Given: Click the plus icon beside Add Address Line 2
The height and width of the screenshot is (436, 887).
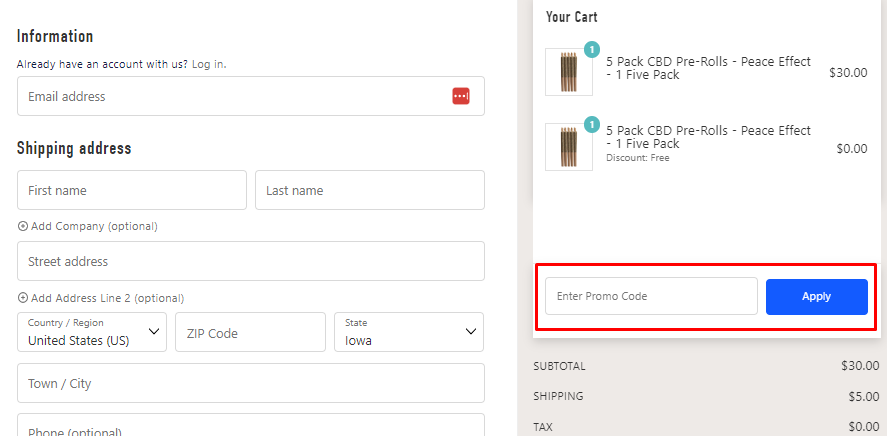Looking at the screenshot, I should pyautogui.click(x=23, y=298).
